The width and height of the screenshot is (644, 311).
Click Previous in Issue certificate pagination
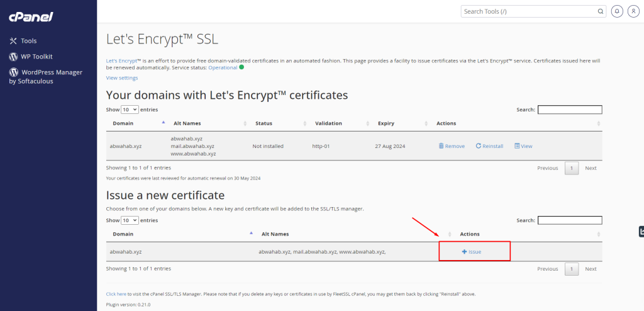548,269
